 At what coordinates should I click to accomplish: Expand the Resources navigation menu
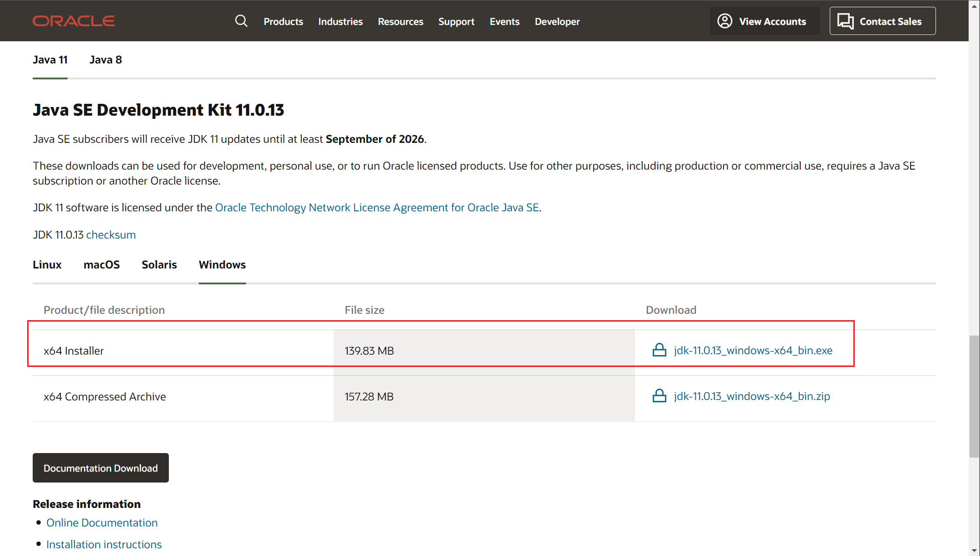[400, 21]
